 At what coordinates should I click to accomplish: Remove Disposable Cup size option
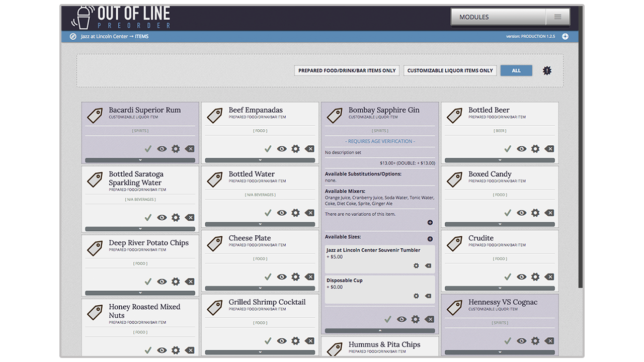click(428, 296)
